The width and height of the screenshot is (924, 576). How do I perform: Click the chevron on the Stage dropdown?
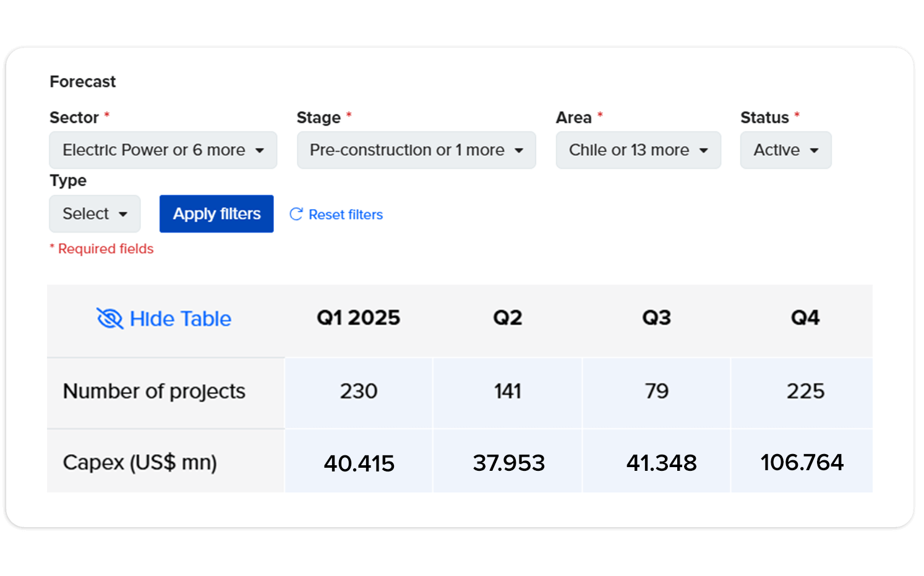(x=519, y=150)
